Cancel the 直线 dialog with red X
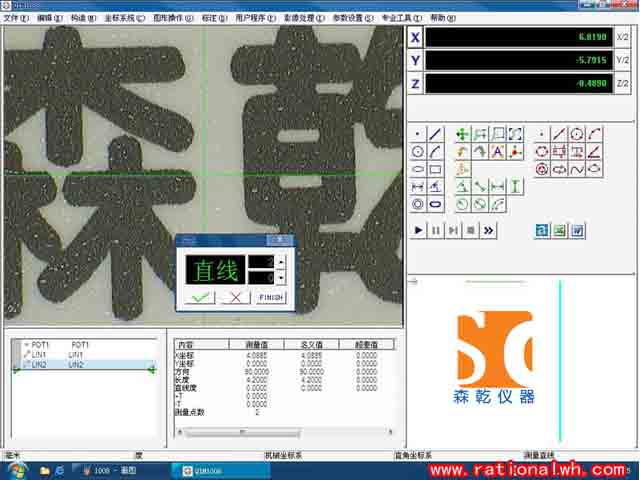The width and height of the screenshot is (640, 480). pyautogui.click(x=236, y=297)
